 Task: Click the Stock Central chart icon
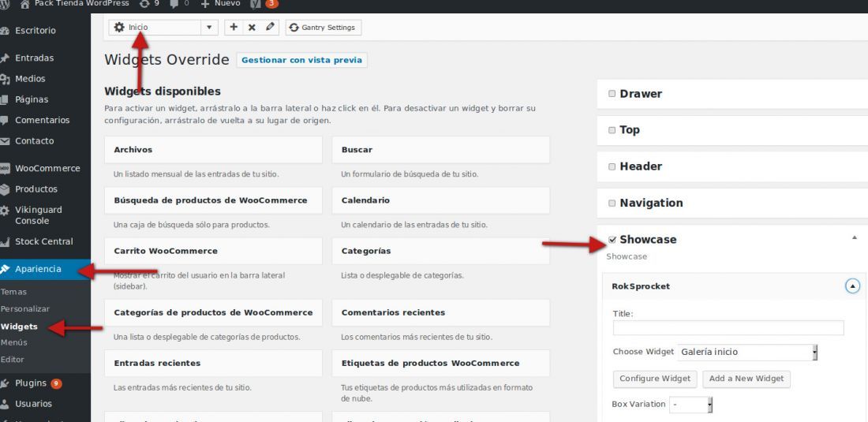pos(5,241)
